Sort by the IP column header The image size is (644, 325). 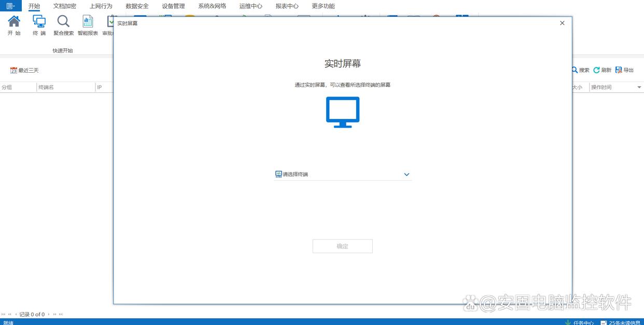coord(104,87)
